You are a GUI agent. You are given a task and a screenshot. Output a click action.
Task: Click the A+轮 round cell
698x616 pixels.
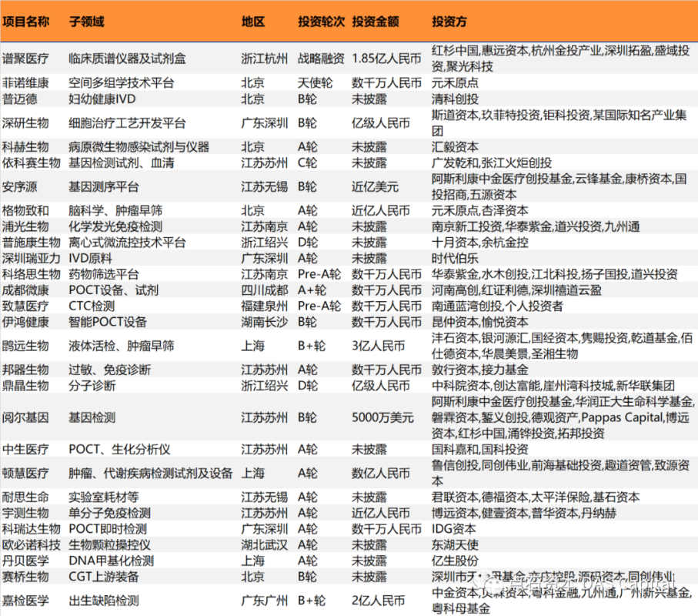[x=312, y=290]
